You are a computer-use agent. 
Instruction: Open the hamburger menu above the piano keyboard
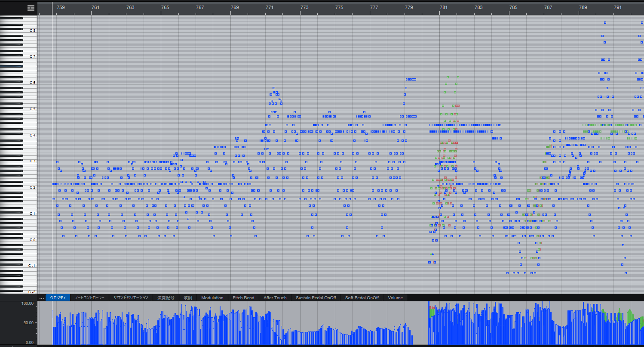coord(30,7)
